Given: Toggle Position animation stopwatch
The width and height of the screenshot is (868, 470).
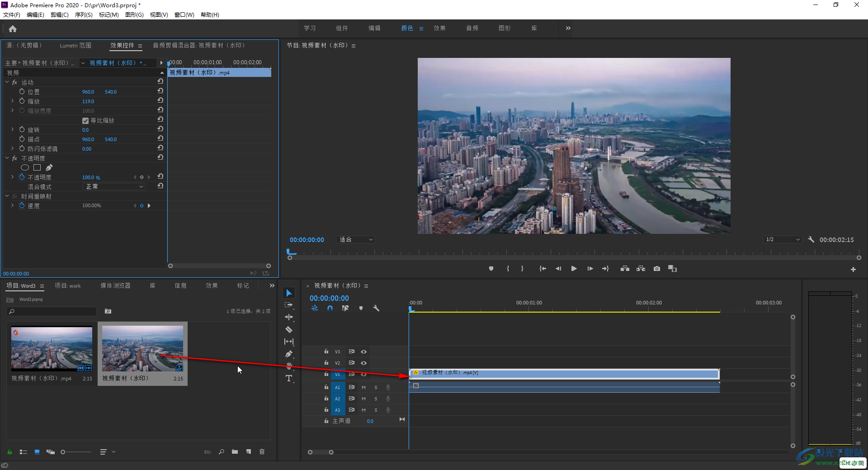Looking at the screenshot, I should pos(22,91).
